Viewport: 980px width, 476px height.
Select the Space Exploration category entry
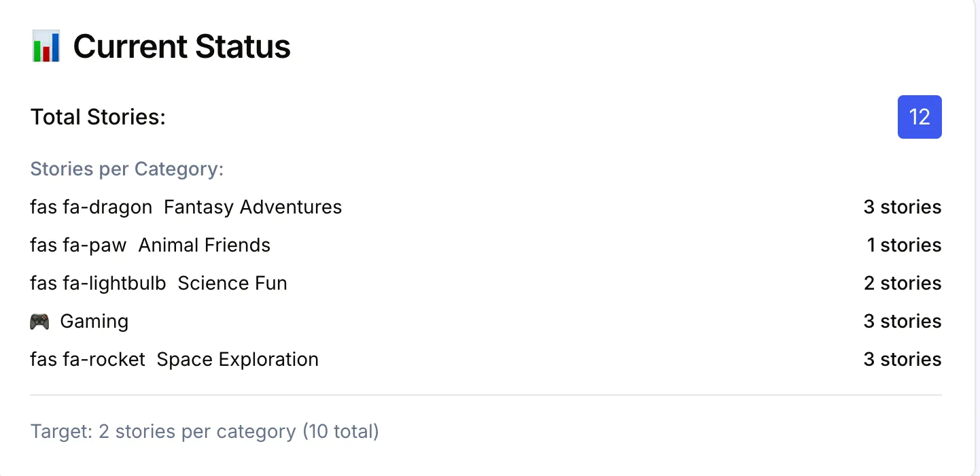(237, 359)
